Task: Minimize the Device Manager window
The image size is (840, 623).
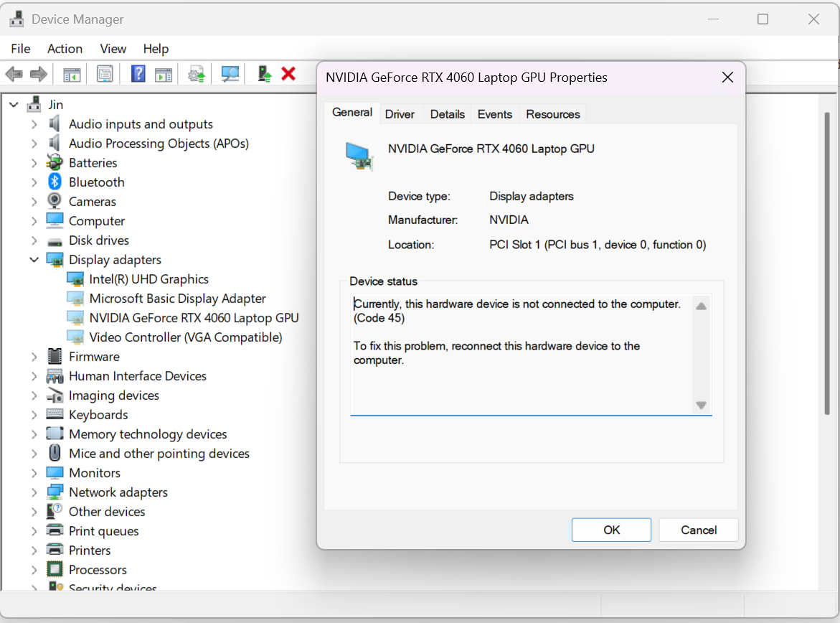Action: [x=713, y=19]
